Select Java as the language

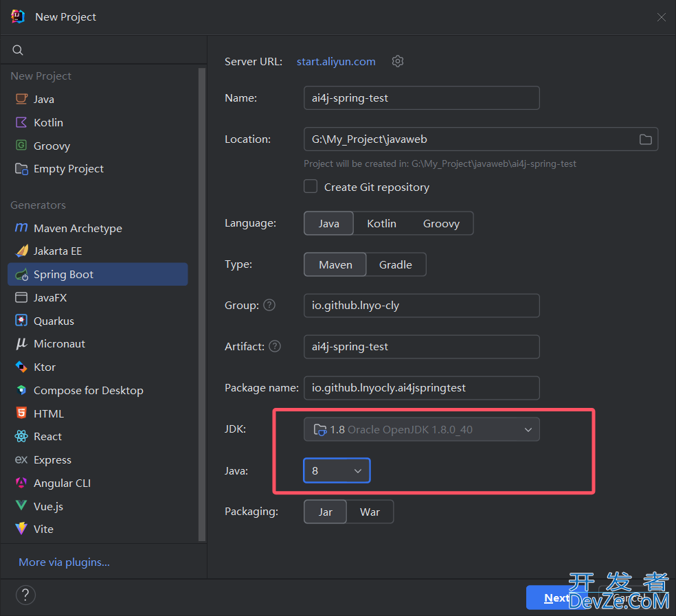[328, 223]
